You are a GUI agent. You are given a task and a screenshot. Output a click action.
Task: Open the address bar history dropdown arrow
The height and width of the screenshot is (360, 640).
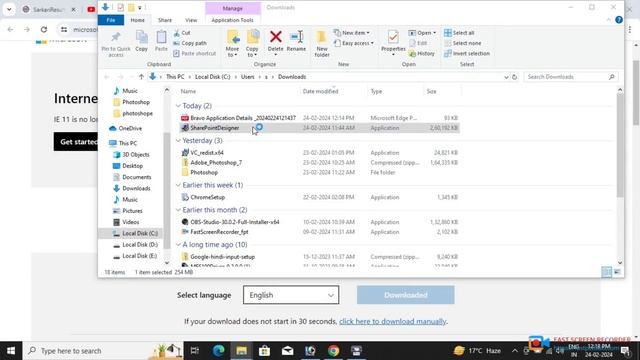click(506, 77)
